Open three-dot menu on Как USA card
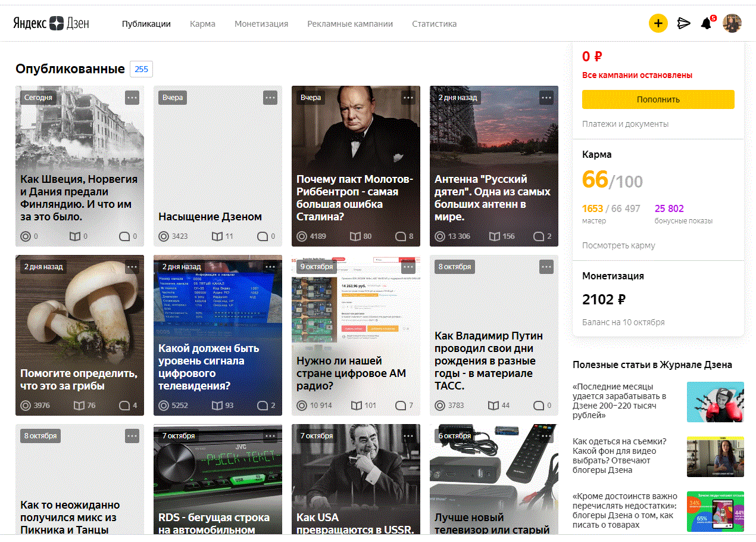This screenshot has width=756, height=542. click(408, 435)
